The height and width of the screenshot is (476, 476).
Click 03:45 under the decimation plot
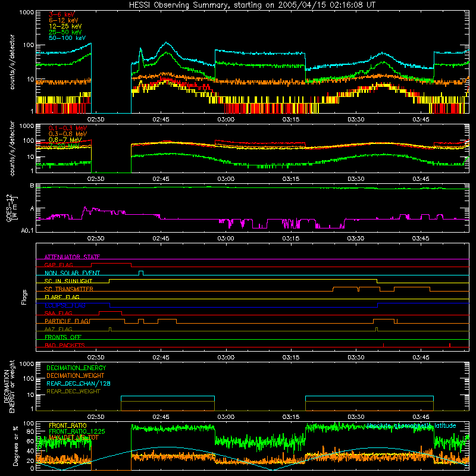click(x=421, y=417)
